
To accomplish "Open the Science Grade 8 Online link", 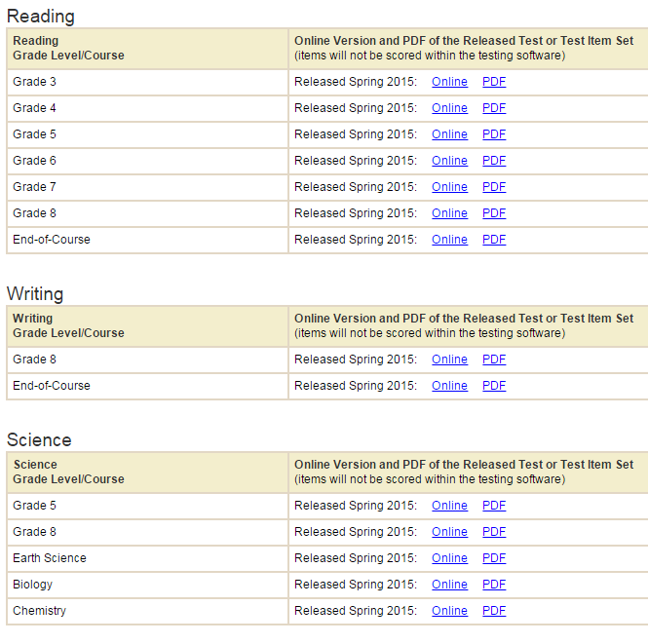I will (x=449, y=532).
